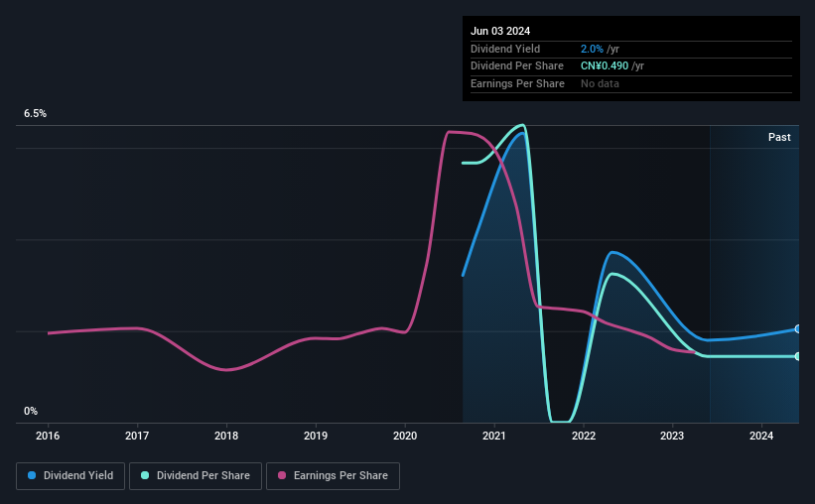Select the 2016 x-axis label

(x=48, y=436)
